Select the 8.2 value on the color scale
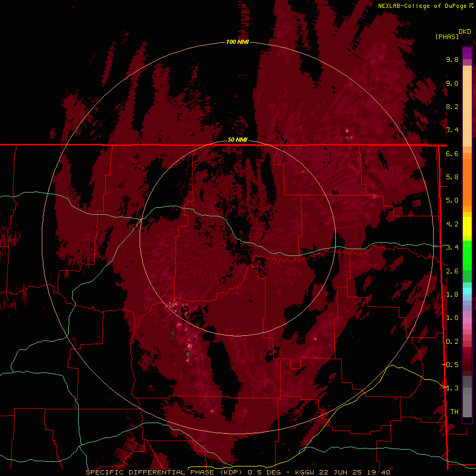The height and width of the screenshot is (476, 476). click(452, 106)
